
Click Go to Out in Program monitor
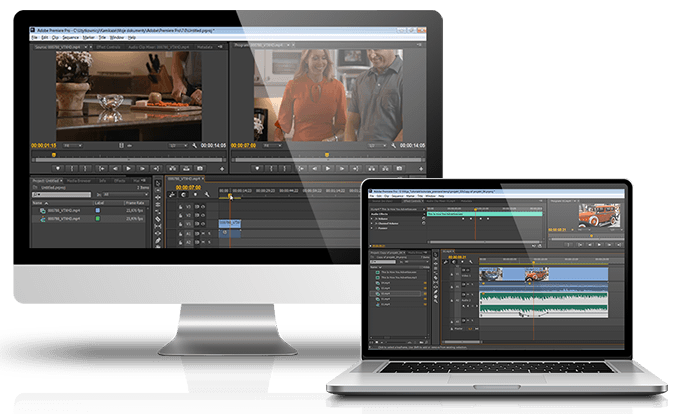(355, 168)
